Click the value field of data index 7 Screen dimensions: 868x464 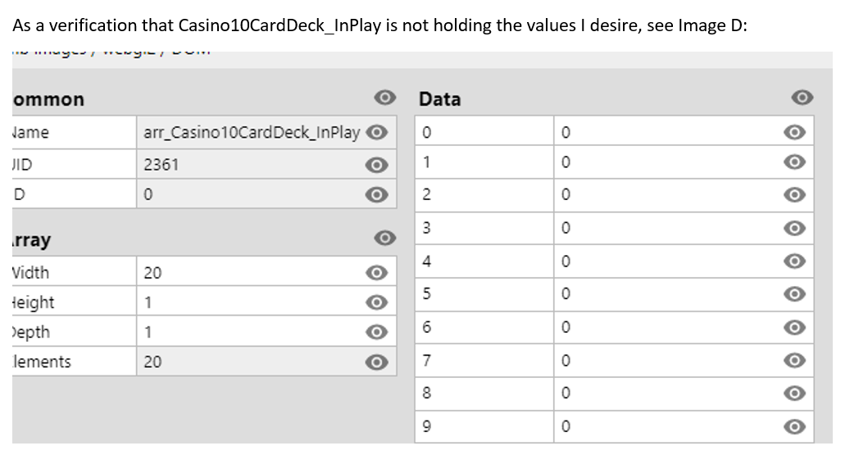[684, 361]
